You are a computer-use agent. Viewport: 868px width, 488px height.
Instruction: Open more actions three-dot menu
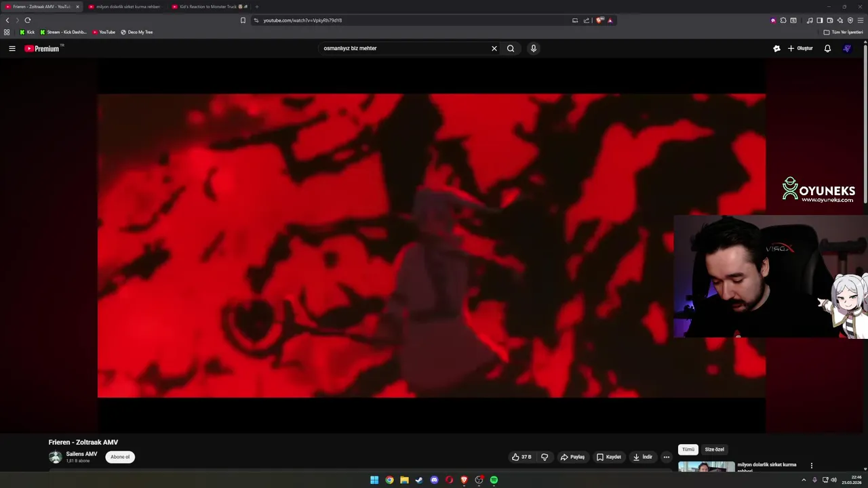click(667, 457)
